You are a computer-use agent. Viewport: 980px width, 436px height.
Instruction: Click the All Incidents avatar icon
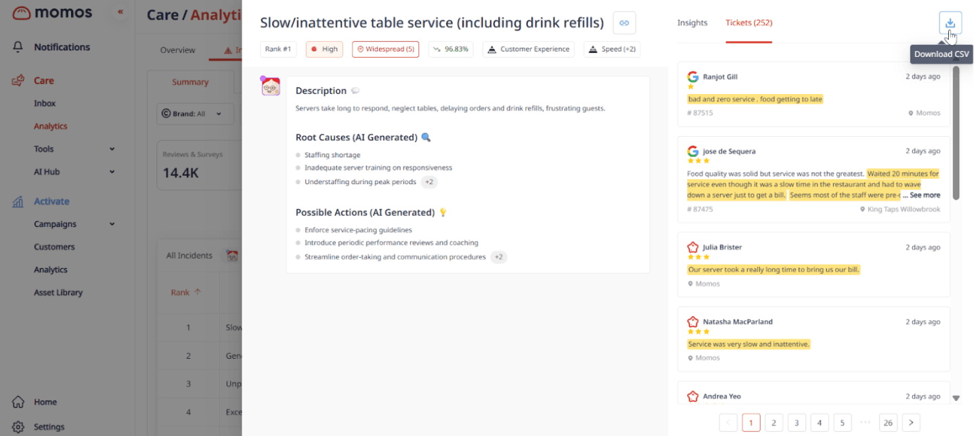(232, 256)
